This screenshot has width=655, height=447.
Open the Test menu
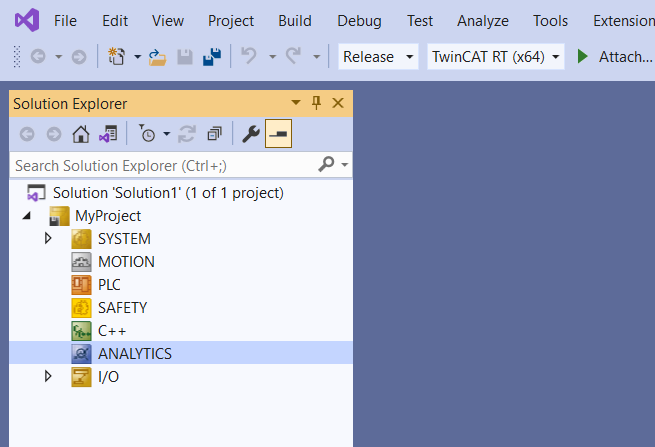coord(420,20)
